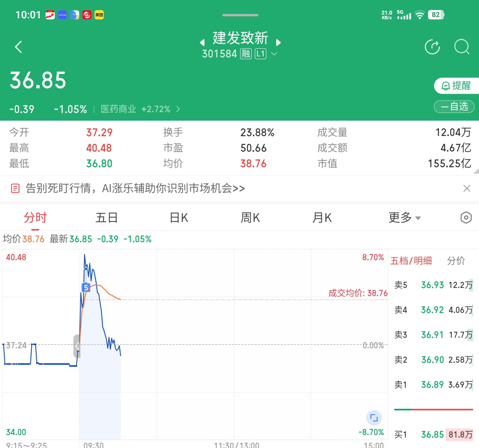Open search with the magnifier icon
479x448 pixels.
[x=462, y=47]
